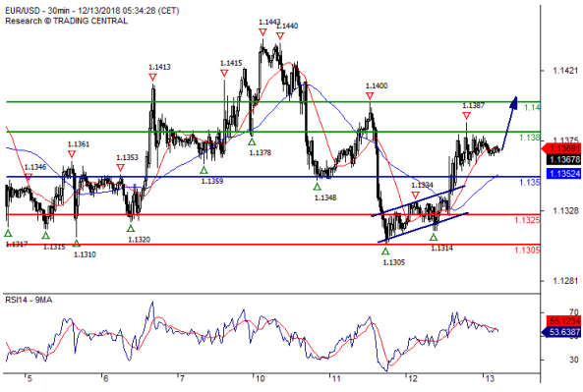Click the blue 53.6387 RSI value tag
This screenshot has height=392, width=583.
click(x=562, y=332)
